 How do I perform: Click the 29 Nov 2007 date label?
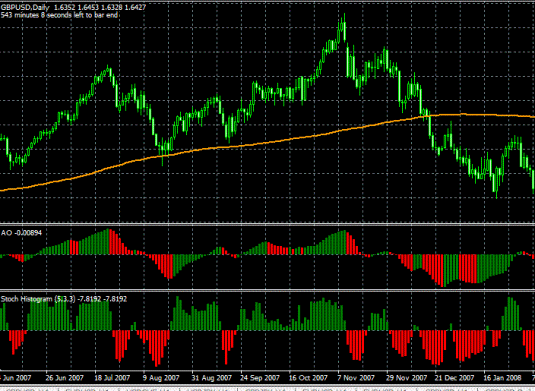(406, 378)
